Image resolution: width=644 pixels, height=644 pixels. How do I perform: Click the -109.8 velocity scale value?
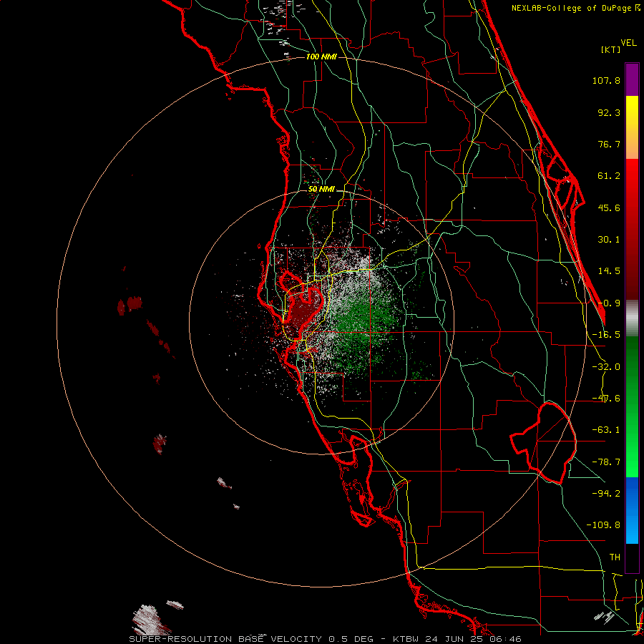pos(603,525)
